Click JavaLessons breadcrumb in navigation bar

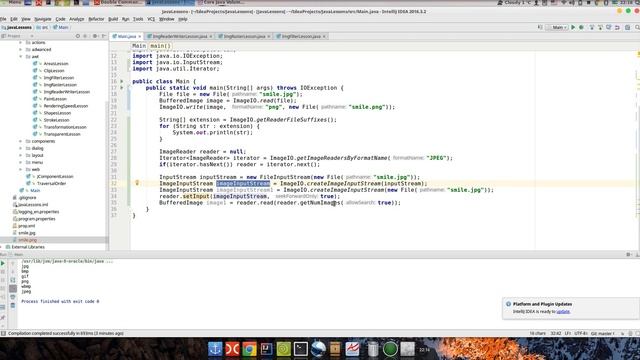pyautogui.click(x=17, y=27)
